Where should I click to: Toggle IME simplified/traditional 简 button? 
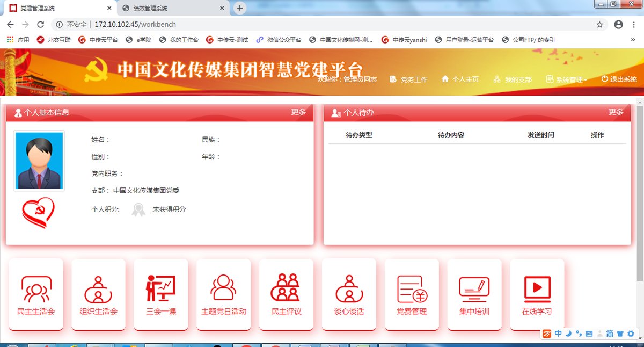click(610, 334)
